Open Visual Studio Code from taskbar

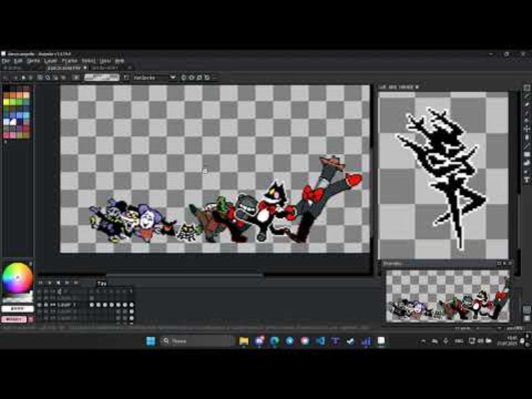click(320, 341)
